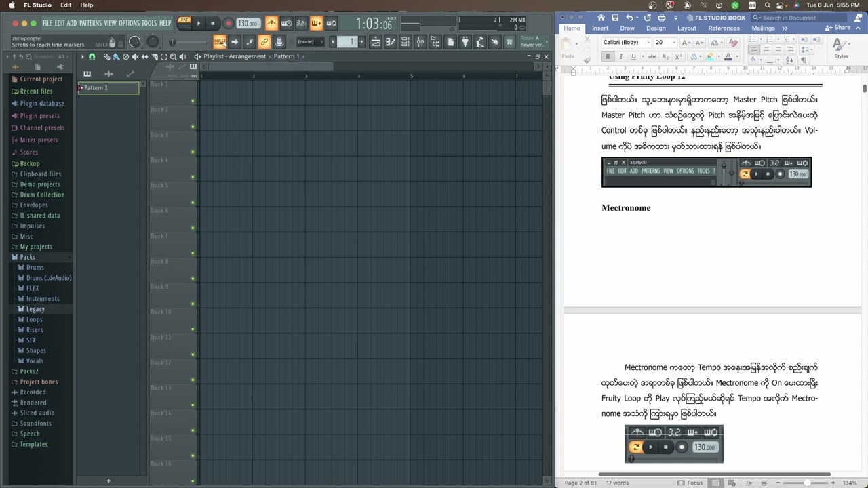Adjust the master volume knob
Image resolution: width=868 pixels, height=488 pixels.
134,42
